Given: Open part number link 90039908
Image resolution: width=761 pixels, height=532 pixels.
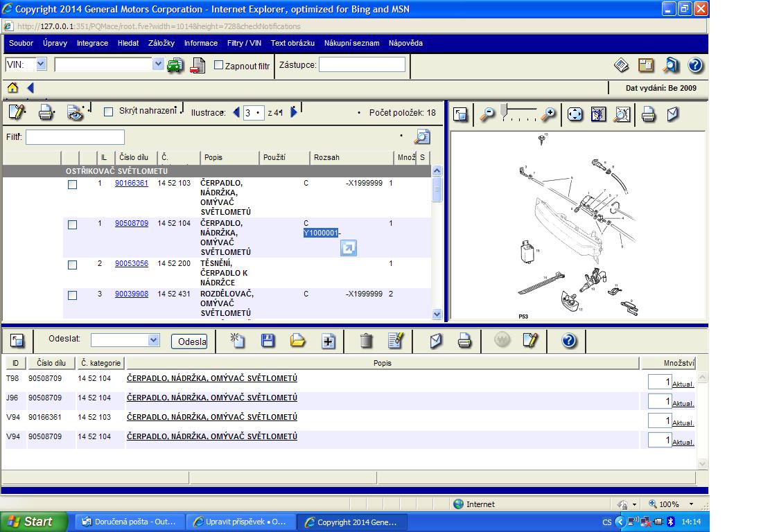Looking at the screenshot, I should coord(131,294).
